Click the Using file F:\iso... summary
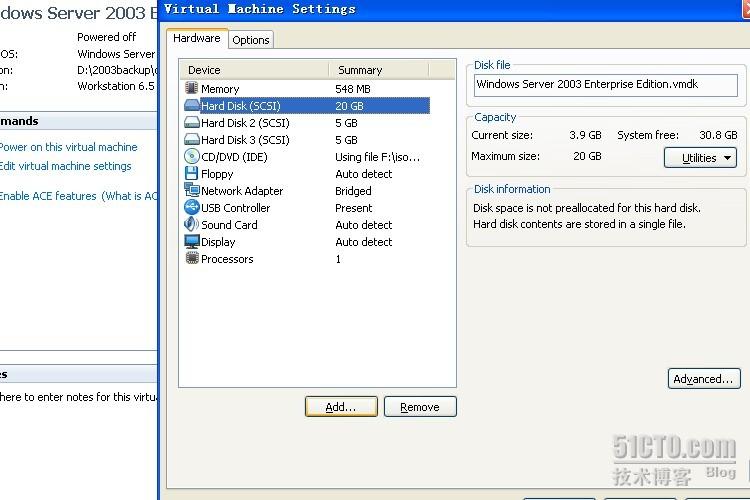 (x=378, y=157)
